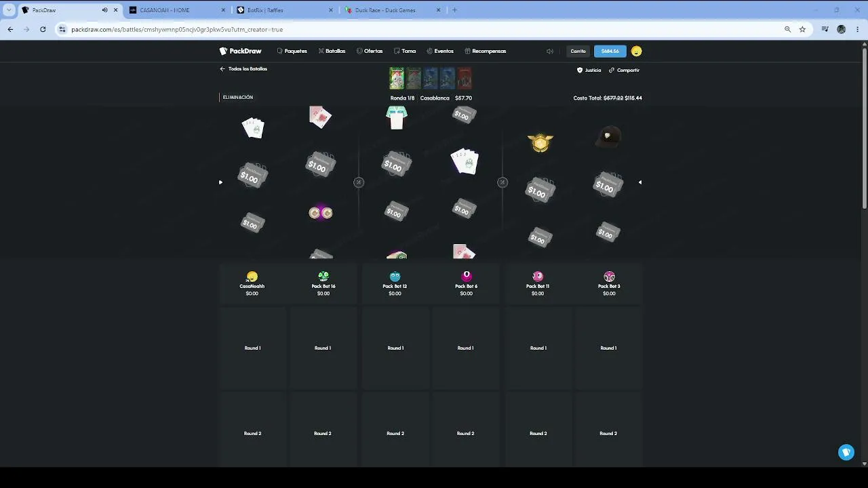Close the CASANOAH - HOME tab

pyautogui.click(x=223, y=10)
